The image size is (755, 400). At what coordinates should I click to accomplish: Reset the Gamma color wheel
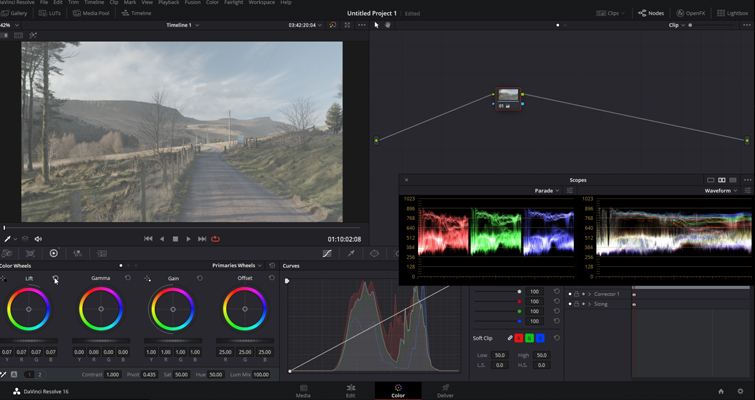128,278
